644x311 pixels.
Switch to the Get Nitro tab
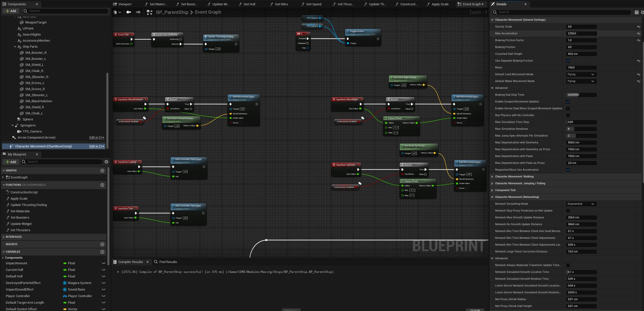pyautogui.click(x=279, y=4)
